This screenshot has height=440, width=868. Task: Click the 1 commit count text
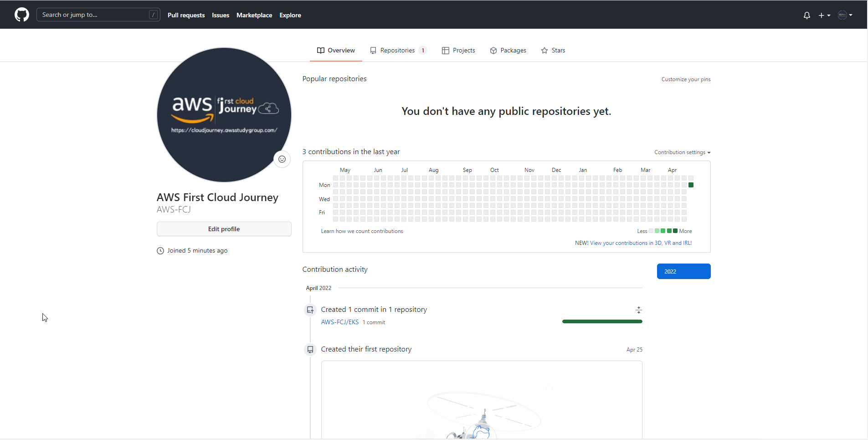[x=374, y=322]
